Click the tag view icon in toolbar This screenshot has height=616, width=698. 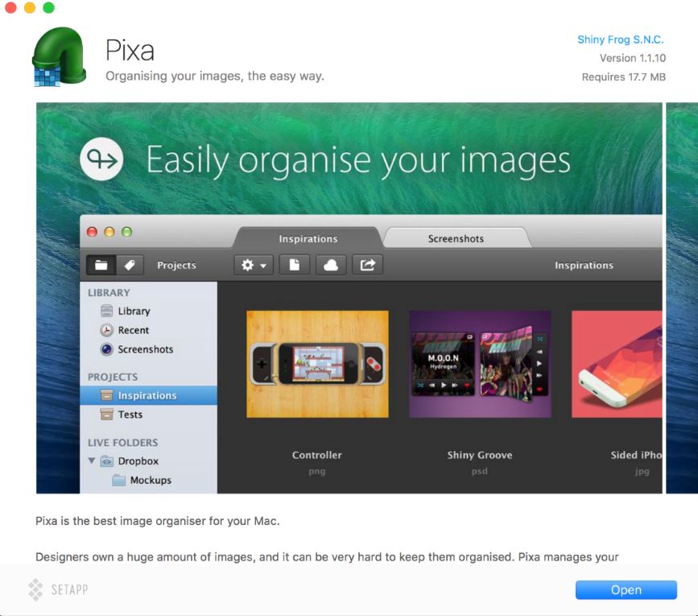coord(130,265)
